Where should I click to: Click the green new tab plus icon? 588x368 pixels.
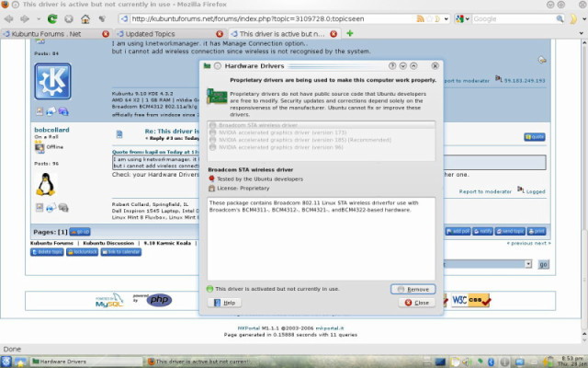348,34
